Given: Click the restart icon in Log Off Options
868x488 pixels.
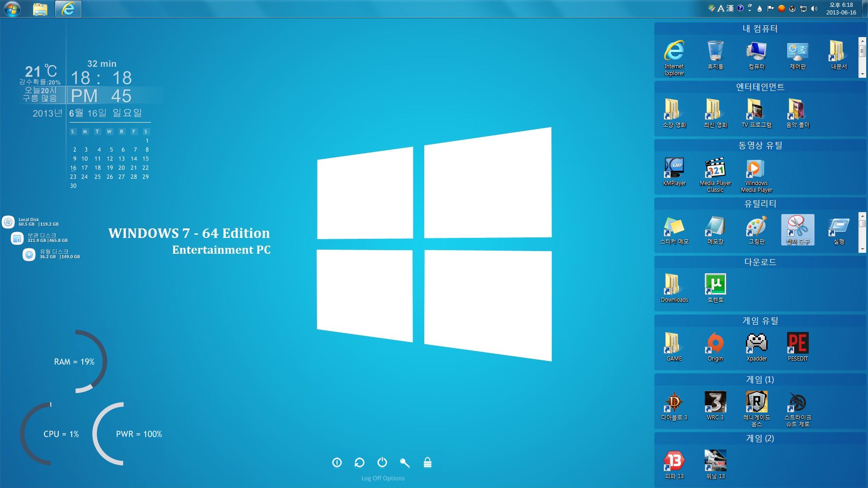Looking at the screenshot, I should pyautogui.click(x=360, y=462).
